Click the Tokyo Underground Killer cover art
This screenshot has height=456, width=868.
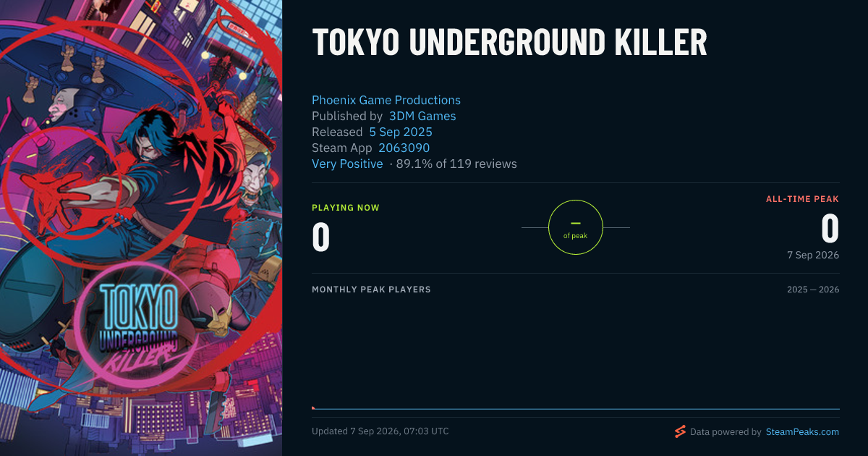pyautogui.click(x=141, y=228)
